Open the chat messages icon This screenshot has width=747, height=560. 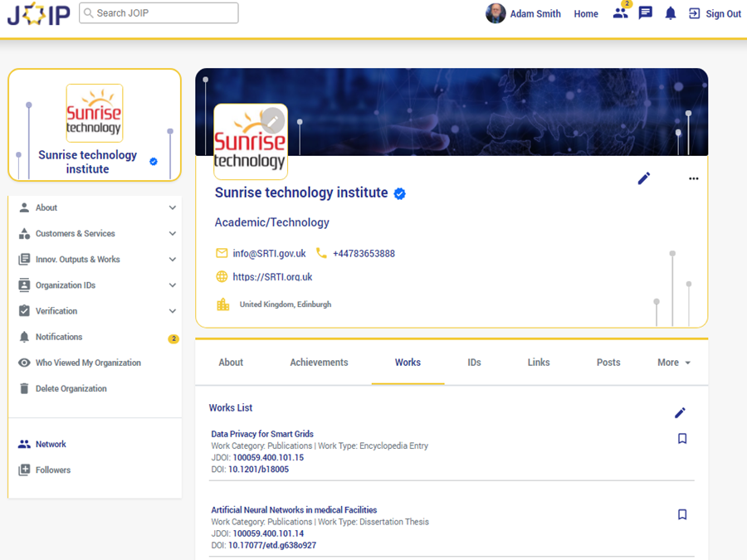(x=645, y=13)
